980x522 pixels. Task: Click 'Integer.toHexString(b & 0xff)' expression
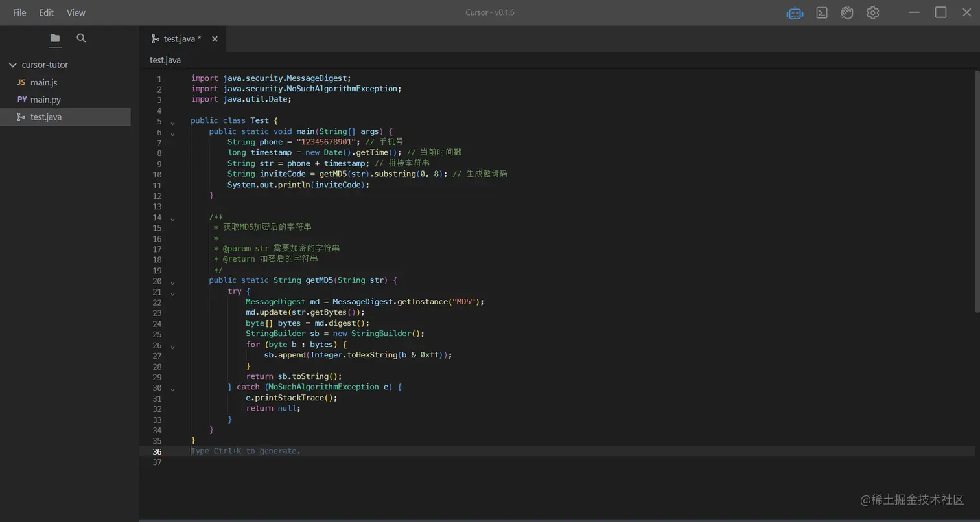point(376,355)
